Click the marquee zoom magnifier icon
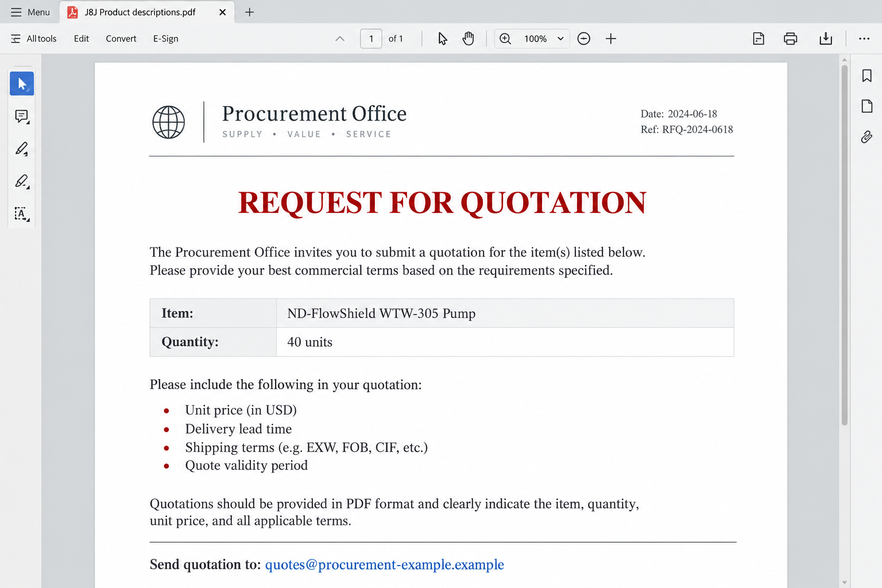The image size is (882, 588). click(505, 38)
